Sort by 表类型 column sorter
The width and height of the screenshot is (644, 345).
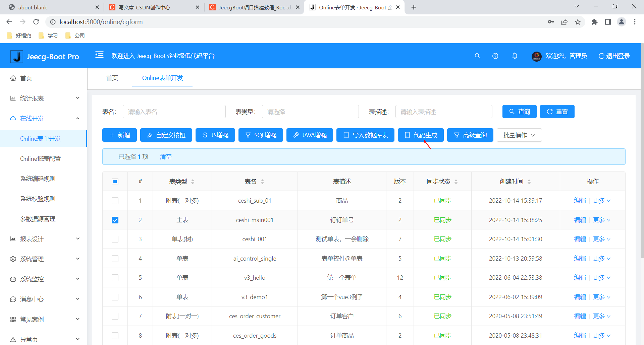click(x=193, y=182)
